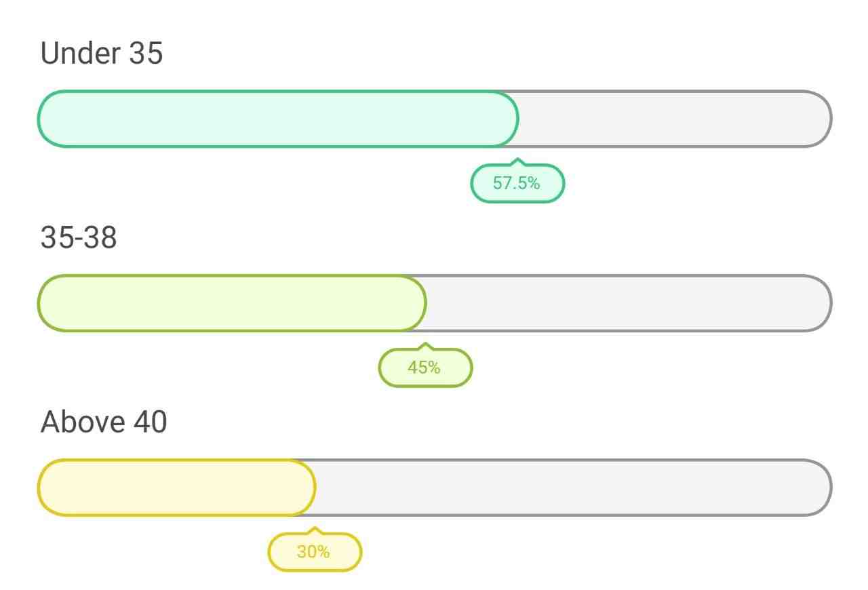Click the Above 40 label
Image resolution: width=868 pixels, height=590 pixels.
(104, 422)
